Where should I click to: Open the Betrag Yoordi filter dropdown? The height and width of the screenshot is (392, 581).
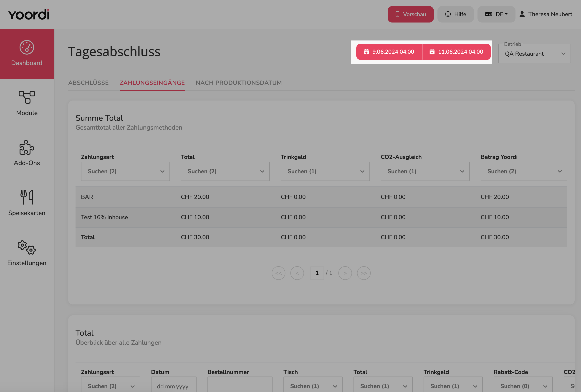[x=524, y=171]
